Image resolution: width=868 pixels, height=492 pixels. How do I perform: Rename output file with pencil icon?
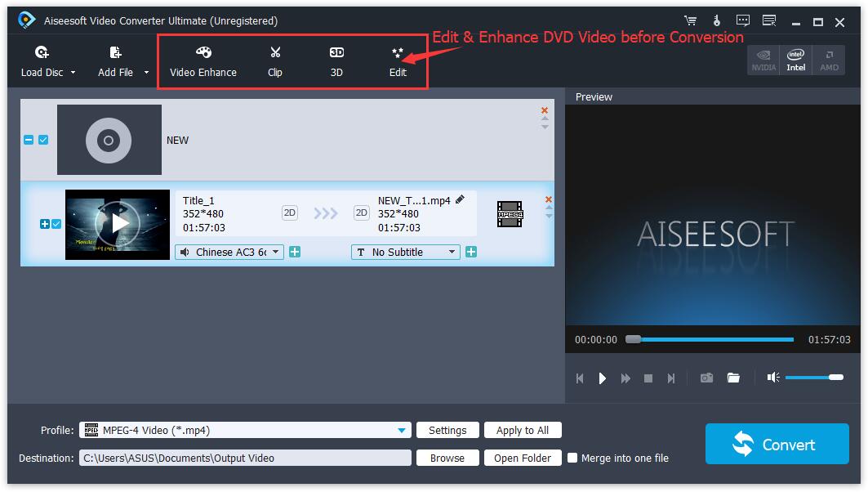[460, 199]
